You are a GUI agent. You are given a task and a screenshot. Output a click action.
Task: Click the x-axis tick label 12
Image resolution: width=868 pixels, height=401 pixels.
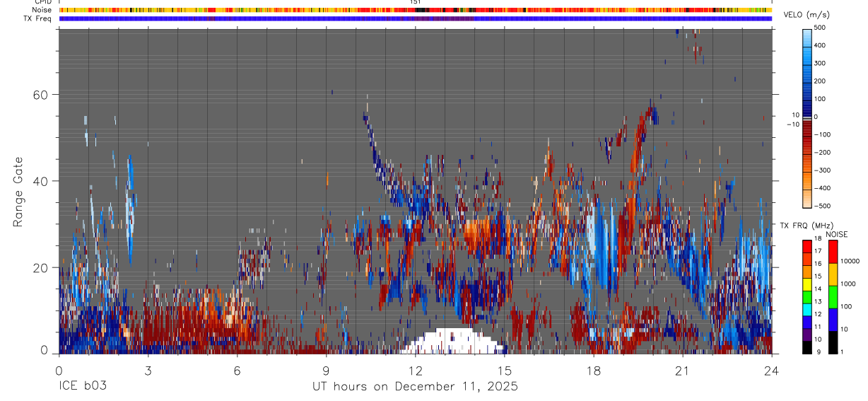415,370
